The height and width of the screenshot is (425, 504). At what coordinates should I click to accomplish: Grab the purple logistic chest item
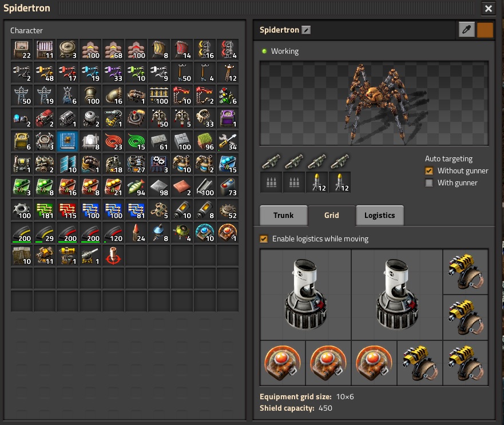click(x=228, y=118)
